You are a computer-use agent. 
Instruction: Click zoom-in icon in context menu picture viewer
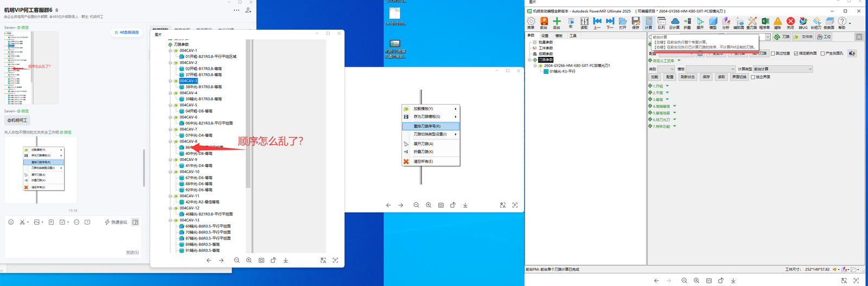[x=429, y=205]
